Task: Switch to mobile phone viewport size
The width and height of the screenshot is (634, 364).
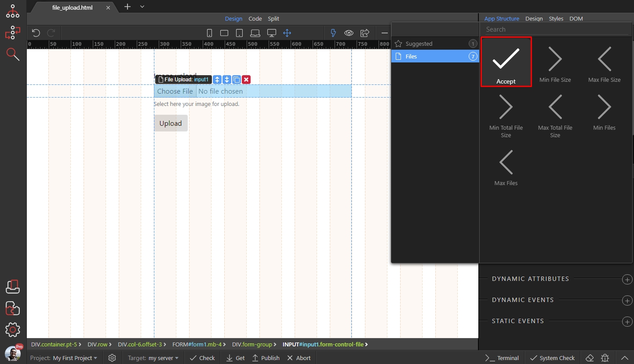Action: (x=209, y=33)
